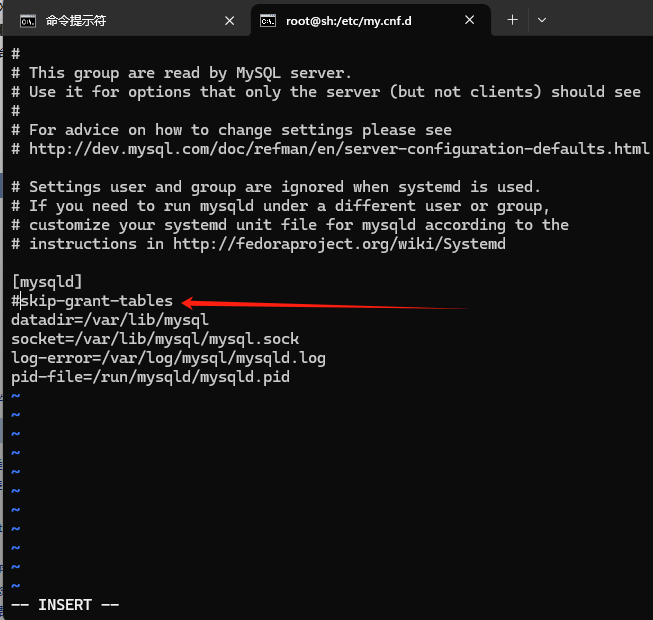653x620 pixels.
Task: Click the dev.mysql.com server-configuration-defaults URL
Action: click(339, 149)
